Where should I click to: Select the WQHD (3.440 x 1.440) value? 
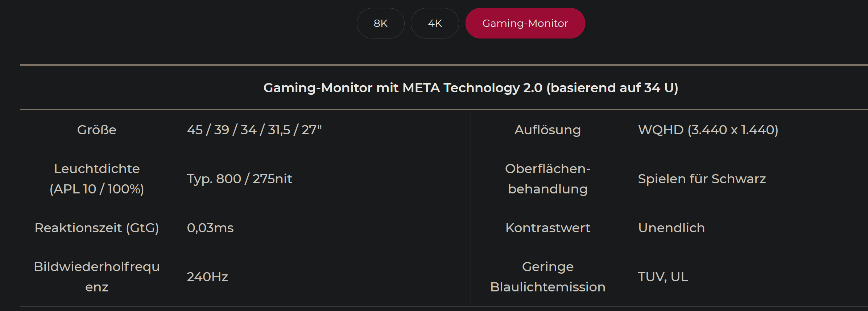pyautogui.click(x=708, y=130)
